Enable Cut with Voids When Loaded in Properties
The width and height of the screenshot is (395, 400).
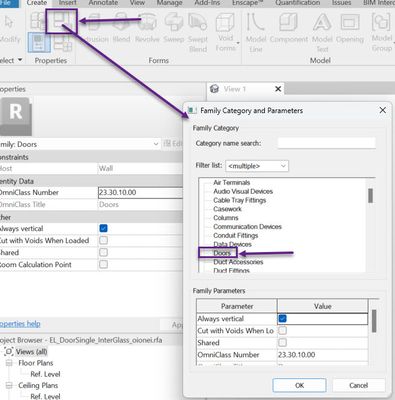coord(103,240)
